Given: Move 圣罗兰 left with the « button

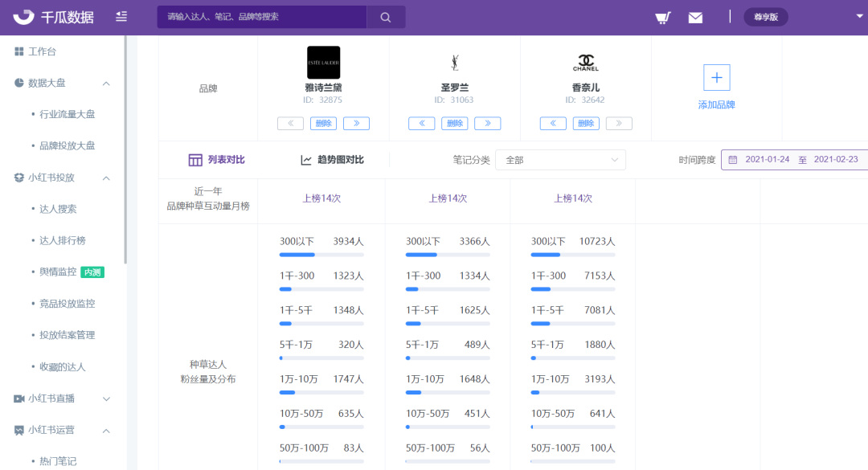Looking at the screenshot, I should click(422, 124).
